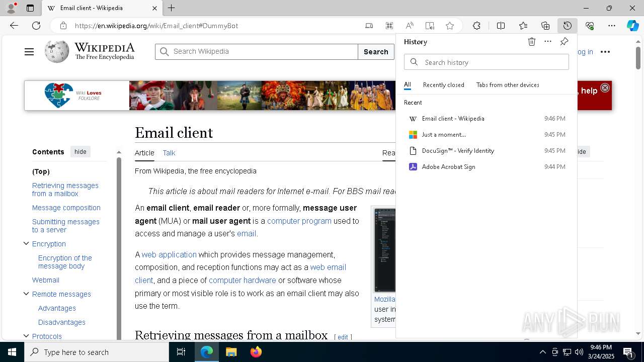Open the Wiki Loves Folklore banner
Viewport: 644px width, 362px height.
209,96
